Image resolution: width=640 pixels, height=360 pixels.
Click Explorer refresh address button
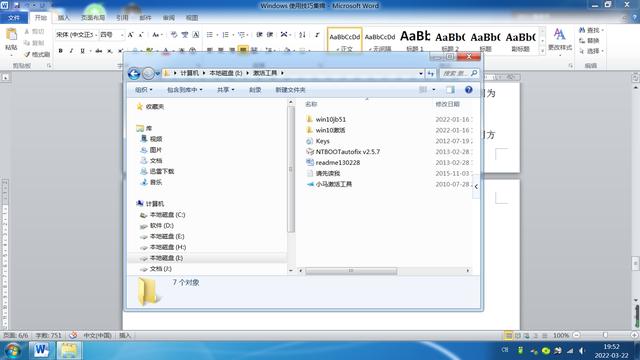[431, 73]
